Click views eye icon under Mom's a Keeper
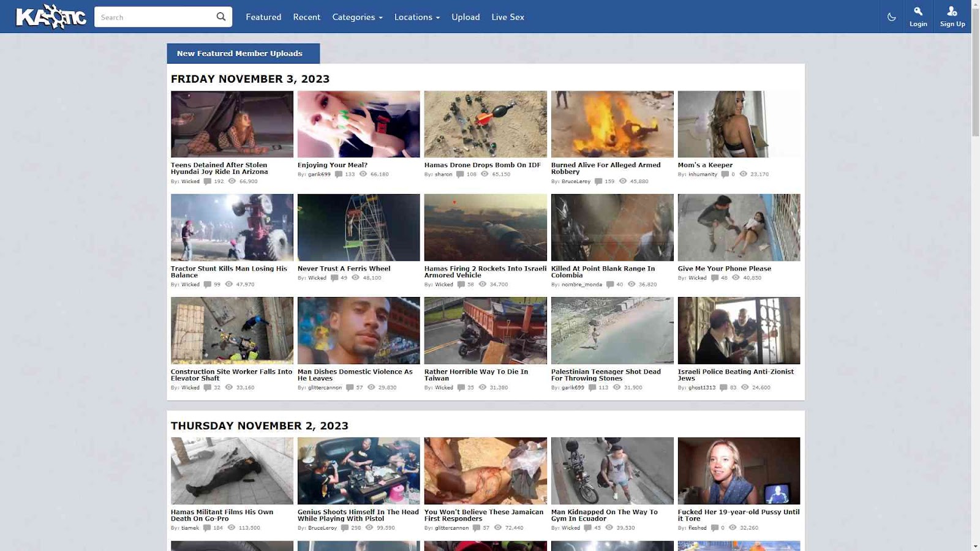Screen dimensions: 980x551 [743, 174]
